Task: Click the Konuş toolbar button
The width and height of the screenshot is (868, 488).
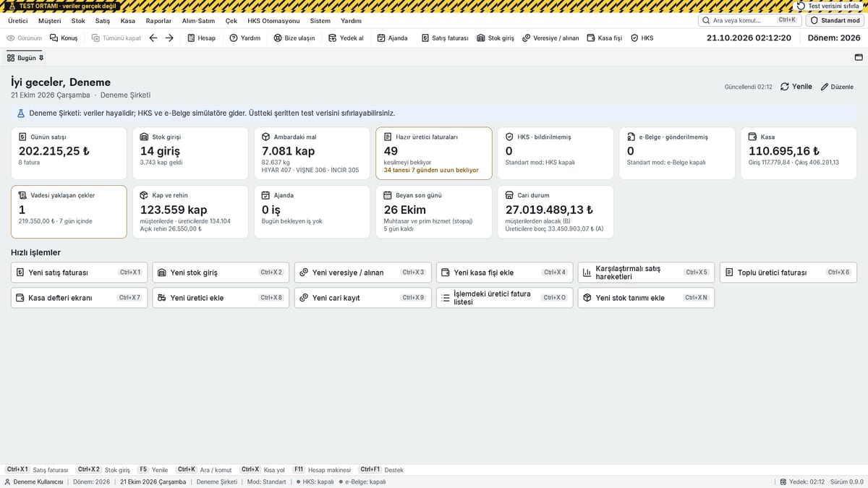Action: pyautogui.click(x=64, y=38)
